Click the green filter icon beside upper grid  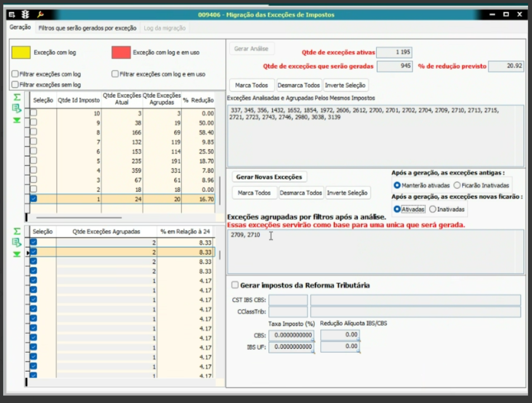17,120
